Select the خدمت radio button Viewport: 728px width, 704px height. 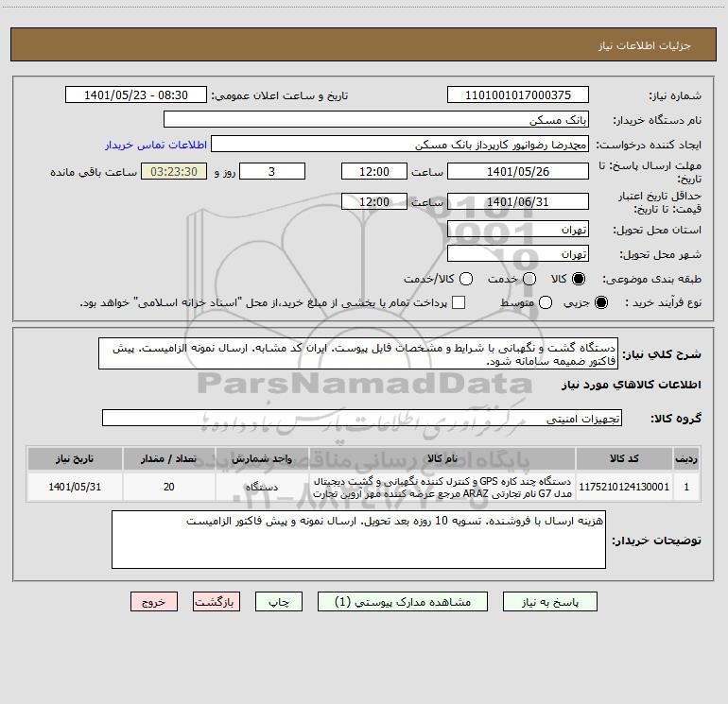tap(529, 279)
